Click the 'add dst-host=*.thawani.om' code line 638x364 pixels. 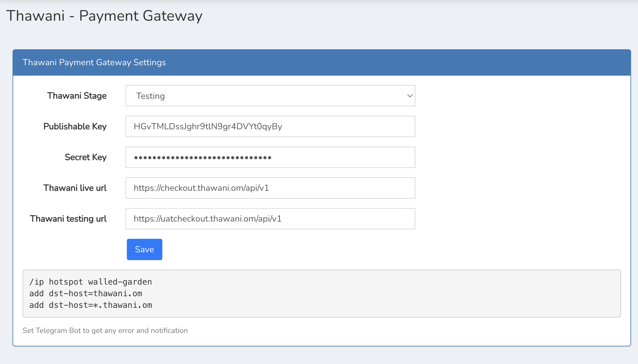[x=90, y=305]
